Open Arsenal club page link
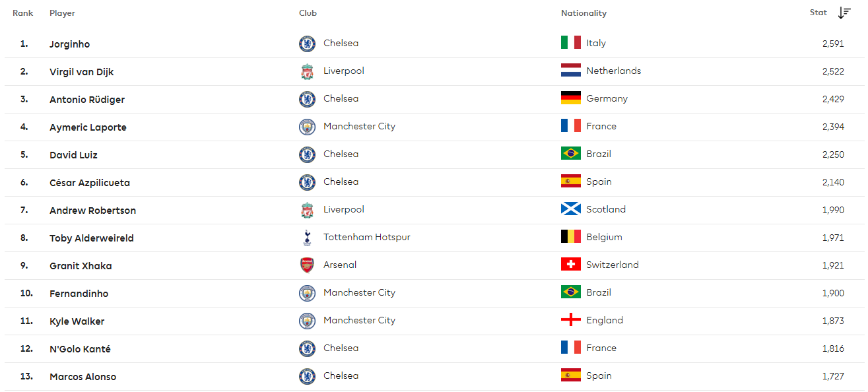The height and width of the screenshot is (392, 868). click(x=340, y=265)
